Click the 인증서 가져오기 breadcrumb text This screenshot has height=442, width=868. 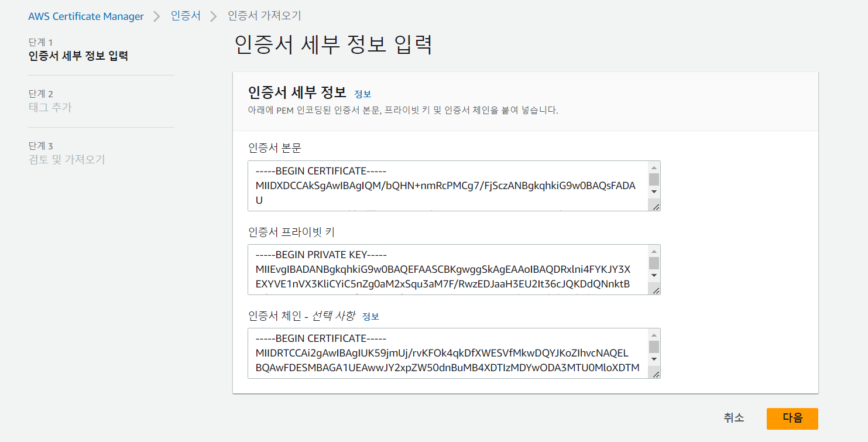point(265,16)
